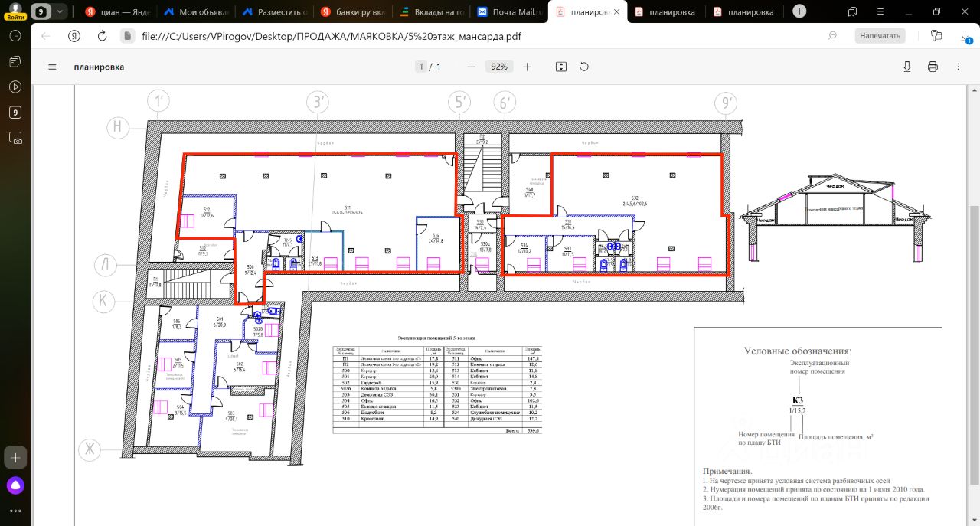This screenshot has width=980, height=526.
Task: Switch to the циан — Яндекс tab
Action: point(116,11)
